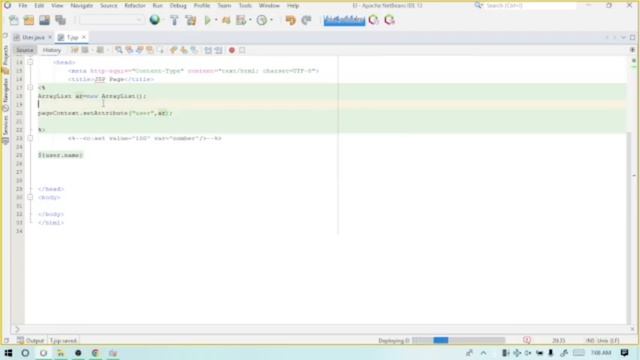Click the Forward navigation icon in editor toolbar
Viewport: 640px width, 360px height.
pyautogui.click(x=100, y=50)
